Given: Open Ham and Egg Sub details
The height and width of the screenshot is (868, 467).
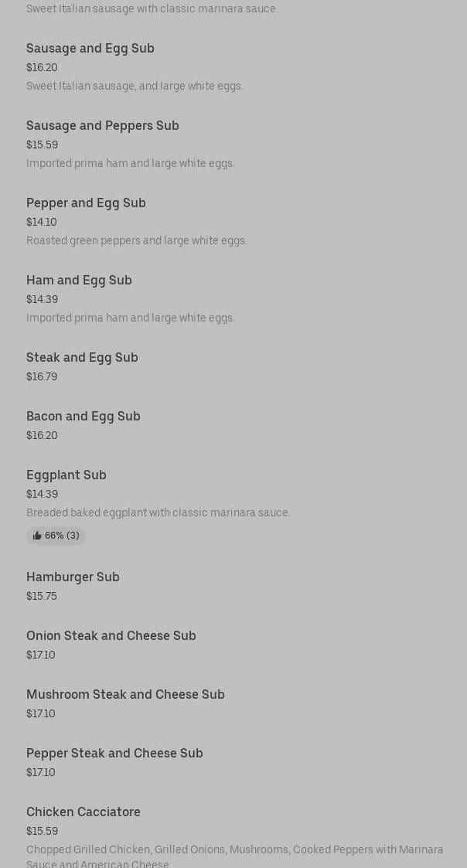Looking at the screenshot, I should 79,281.
